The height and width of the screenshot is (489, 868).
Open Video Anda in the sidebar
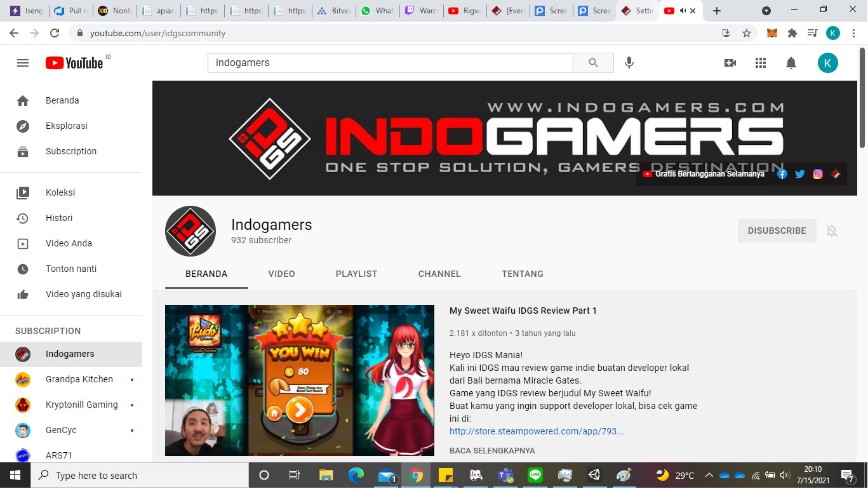click(71, 243)
